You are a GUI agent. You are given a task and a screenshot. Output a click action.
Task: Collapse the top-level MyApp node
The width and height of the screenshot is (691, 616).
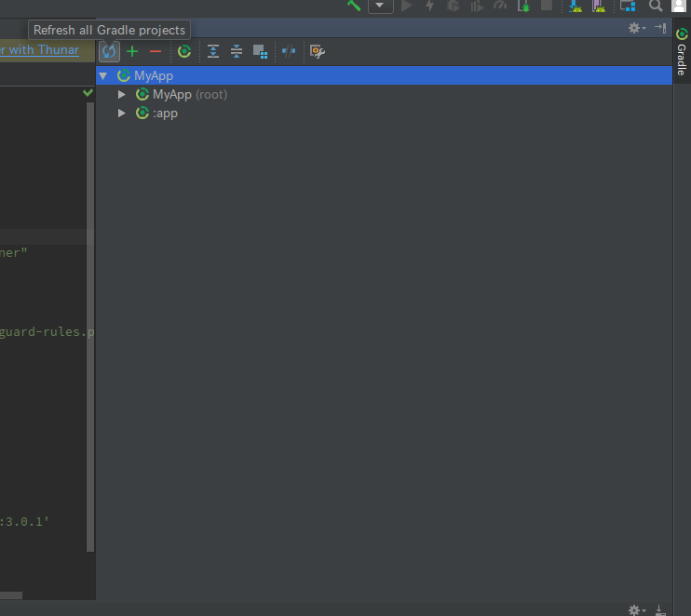tap(103, 75)
